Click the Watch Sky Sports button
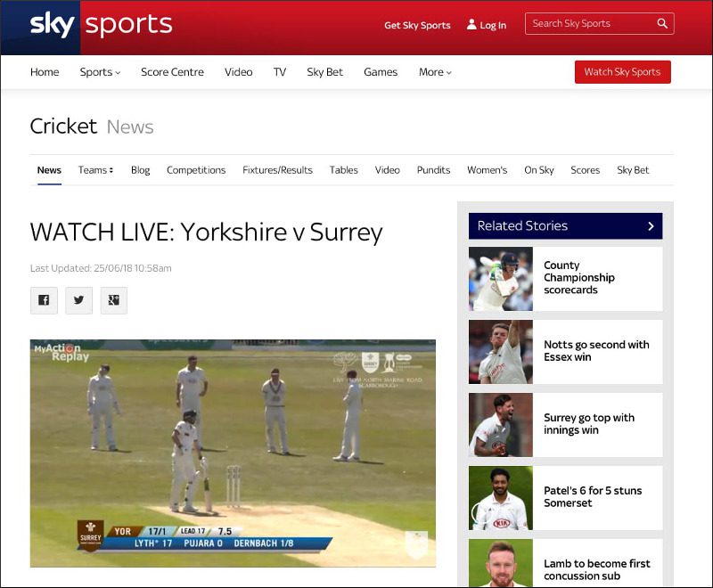Viewport: 713px width, 588px height. pos(622,72)
